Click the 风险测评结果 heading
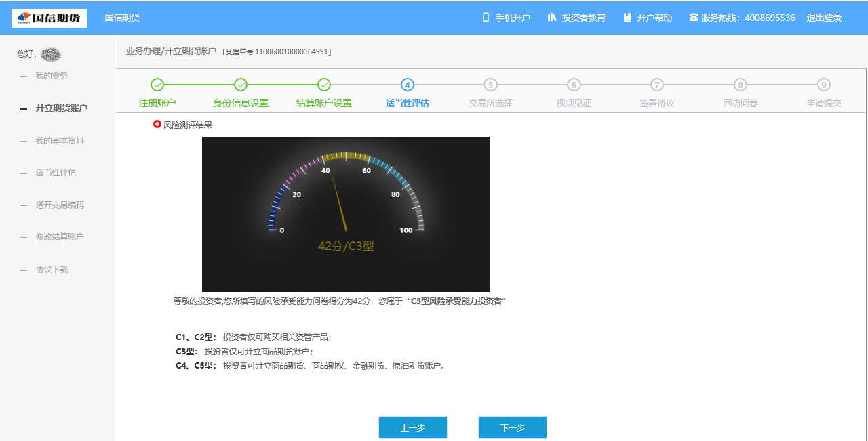Image resolution: width=868 pixels, height=441 pixels. (x=188, y=125)
